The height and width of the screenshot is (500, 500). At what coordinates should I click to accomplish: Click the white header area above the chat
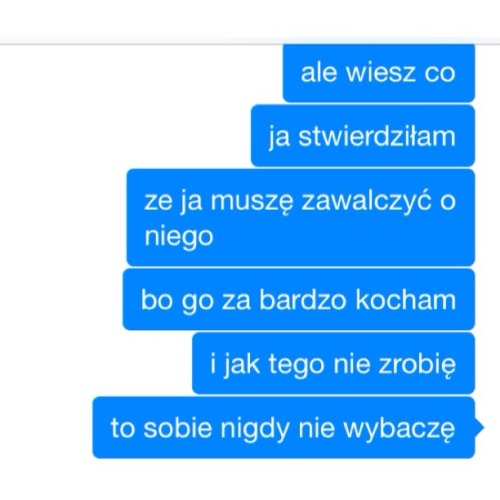[250, 20]
